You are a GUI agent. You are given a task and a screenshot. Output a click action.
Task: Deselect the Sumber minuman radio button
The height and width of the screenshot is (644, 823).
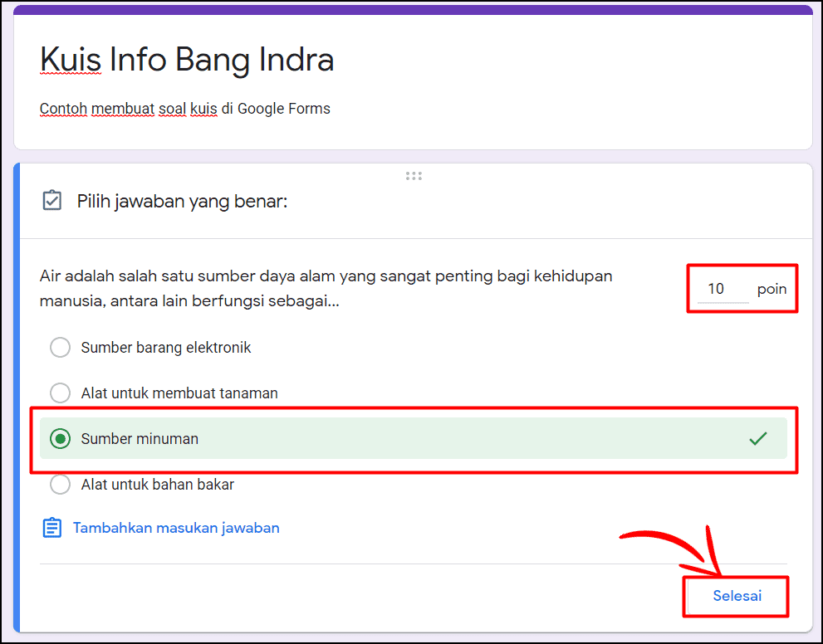(60, 438)
